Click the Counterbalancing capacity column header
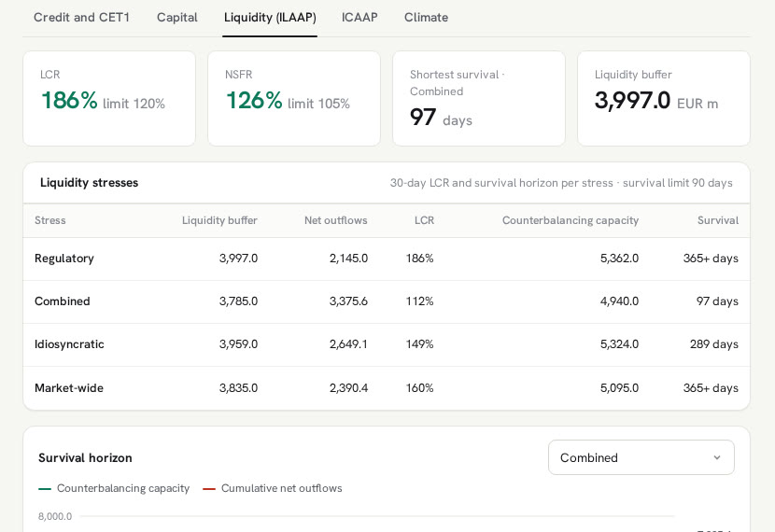Viewport: 775px width, 532px height. tap(571, 220)
